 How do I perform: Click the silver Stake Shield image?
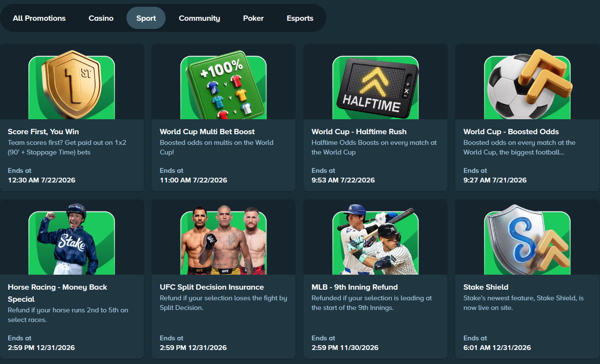click(527, 240)
